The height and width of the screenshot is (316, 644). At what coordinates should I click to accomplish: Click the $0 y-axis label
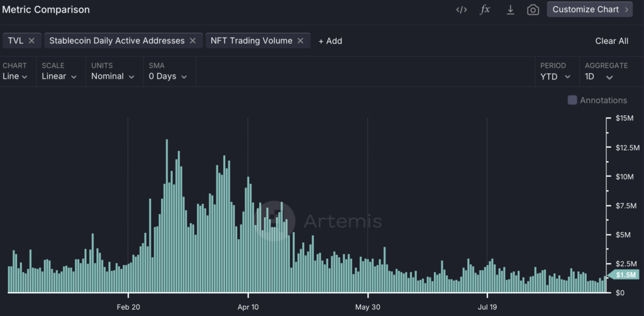coord(619,293)
